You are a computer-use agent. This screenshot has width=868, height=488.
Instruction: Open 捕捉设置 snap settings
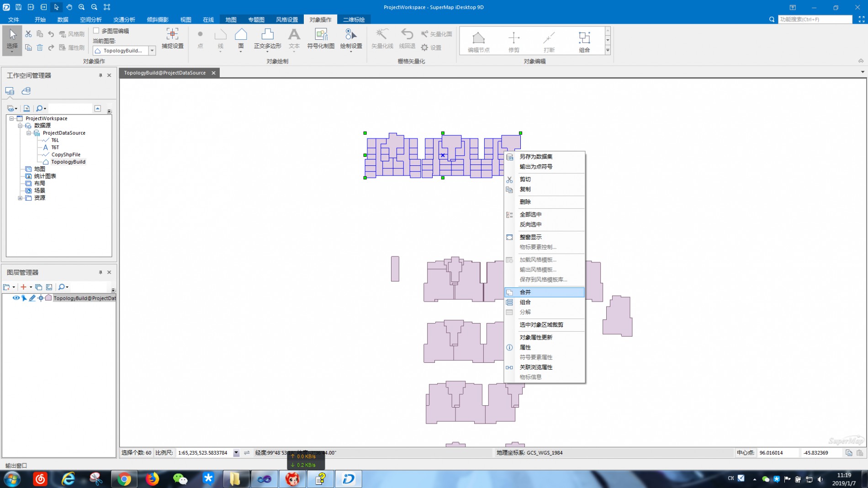pos(172,39)
